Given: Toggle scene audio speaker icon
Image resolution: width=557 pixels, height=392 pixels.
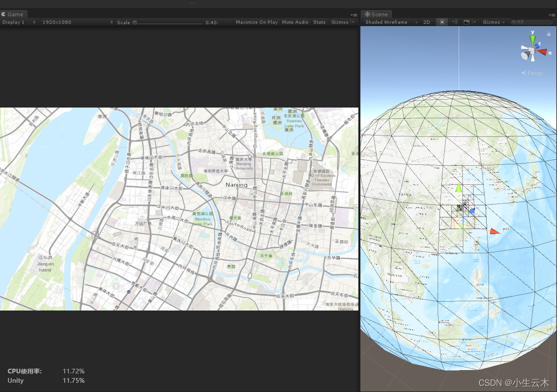Looking at the screenshot, I should (454, 22).
